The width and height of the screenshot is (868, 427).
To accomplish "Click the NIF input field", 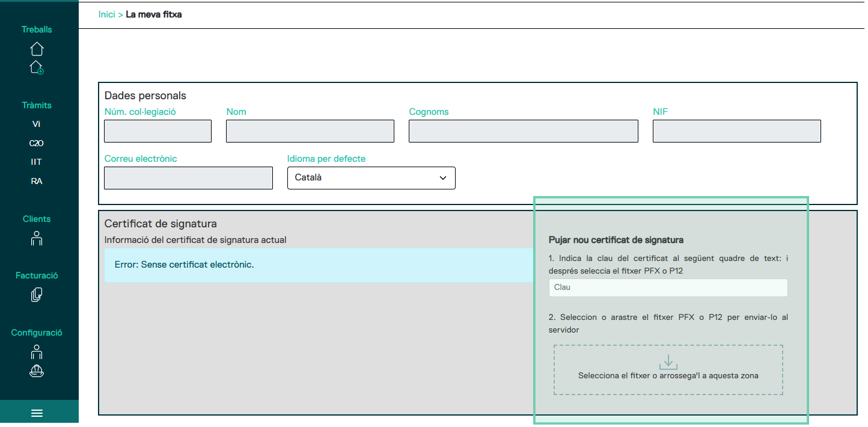I will [736, 131].
